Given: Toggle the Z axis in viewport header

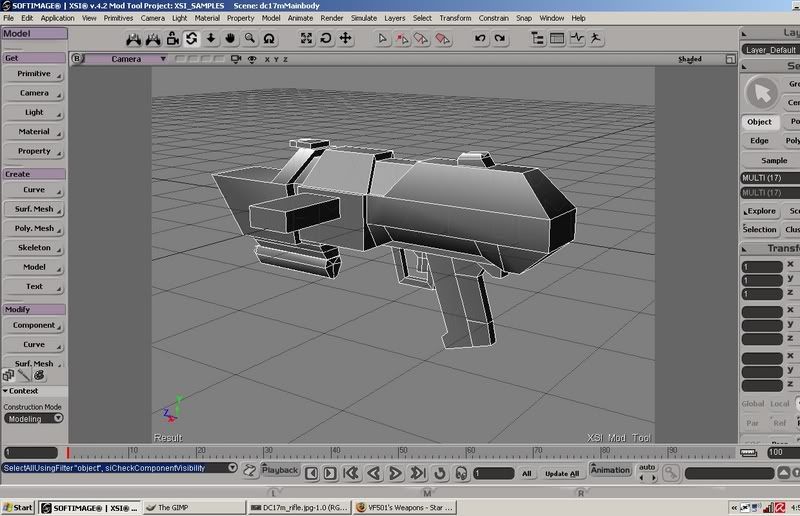Looking at the screenshot, I should pyautogui.click(x=285, y=59).
